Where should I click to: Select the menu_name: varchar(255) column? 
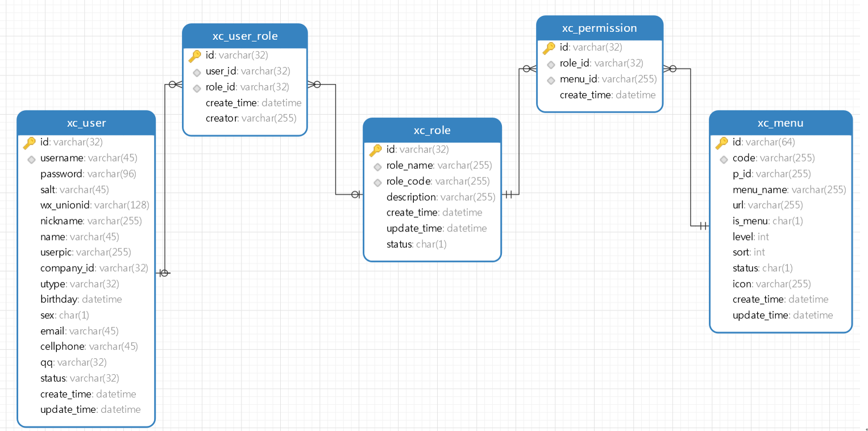[x=790, y=189]
